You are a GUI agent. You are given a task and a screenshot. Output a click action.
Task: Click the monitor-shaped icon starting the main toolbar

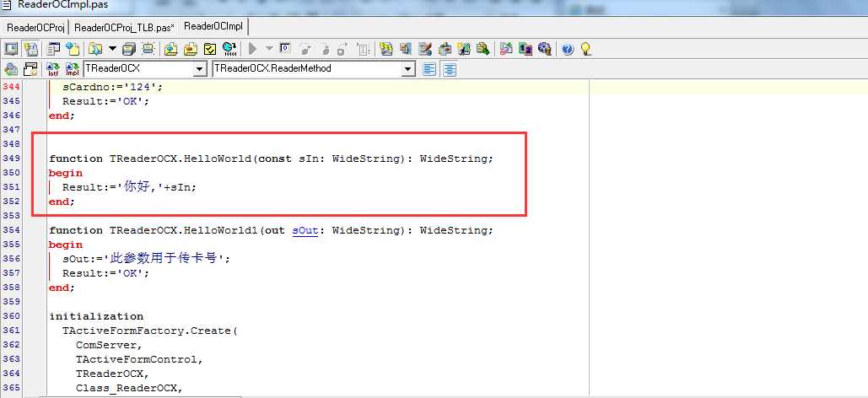pyautogui.click(x=11, y=49)
